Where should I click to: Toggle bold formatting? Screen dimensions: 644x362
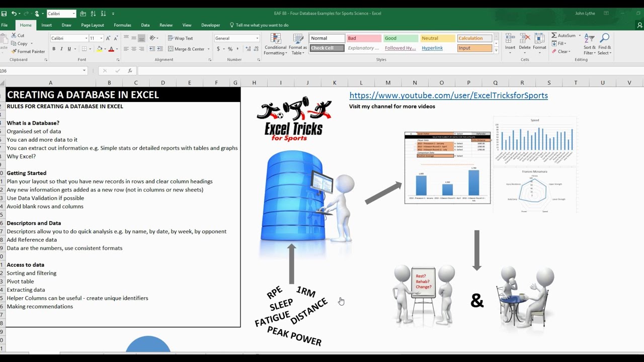pos(54,49)
